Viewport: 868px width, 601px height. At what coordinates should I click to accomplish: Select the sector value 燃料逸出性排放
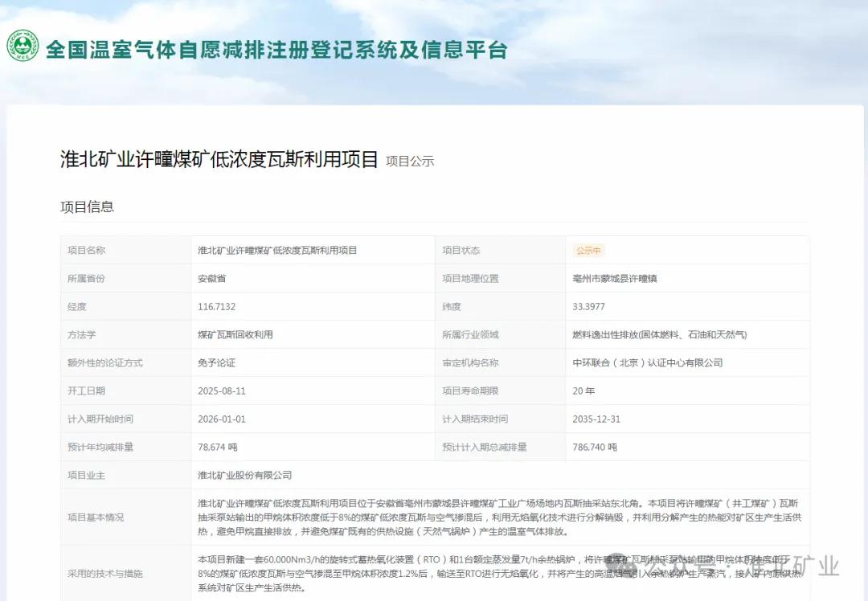[x=659, y=335]
